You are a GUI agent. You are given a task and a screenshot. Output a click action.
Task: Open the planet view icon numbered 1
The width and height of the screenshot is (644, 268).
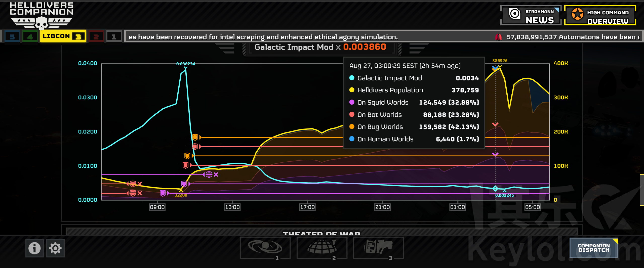tap(265, 248)
